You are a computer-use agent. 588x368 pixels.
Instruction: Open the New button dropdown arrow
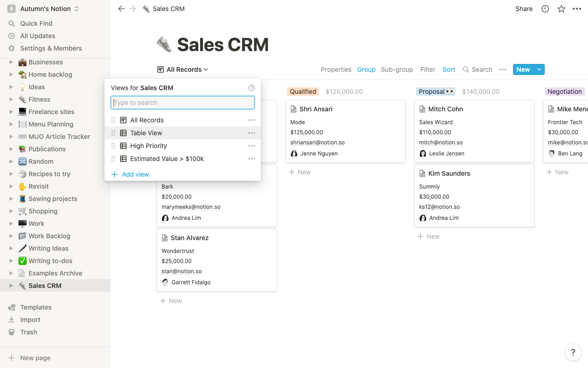point(540,69)
